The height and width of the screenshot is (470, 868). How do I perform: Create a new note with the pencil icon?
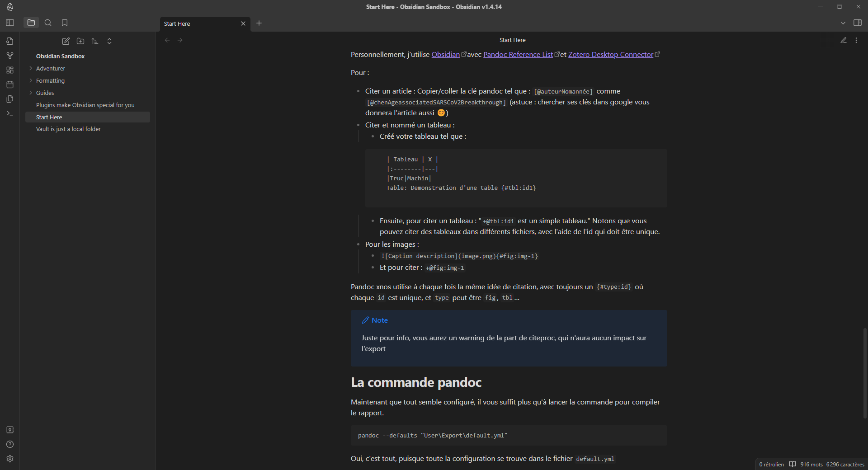point(66,41)
